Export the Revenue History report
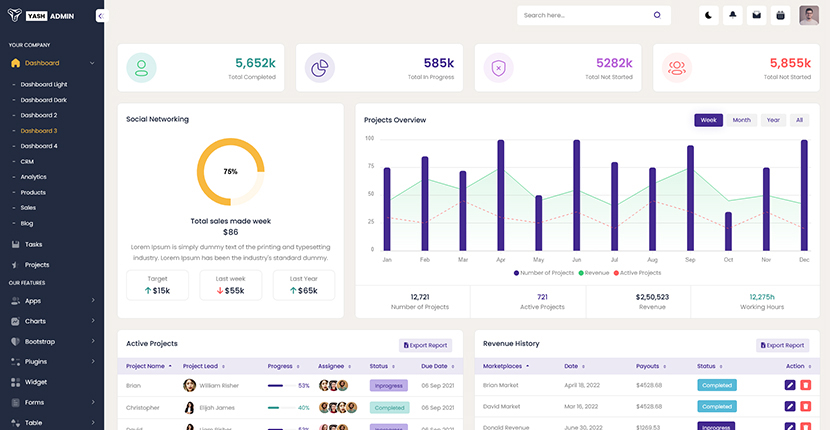Image resolution: width=830 pixels, height=430 pixels. coord(782,345)
